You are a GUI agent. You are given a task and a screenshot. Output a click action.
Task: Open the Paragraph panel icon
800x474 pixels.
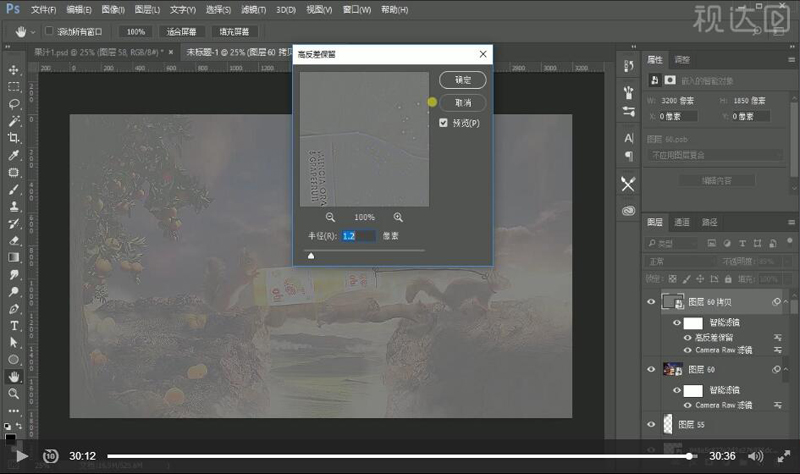point(629,156)
